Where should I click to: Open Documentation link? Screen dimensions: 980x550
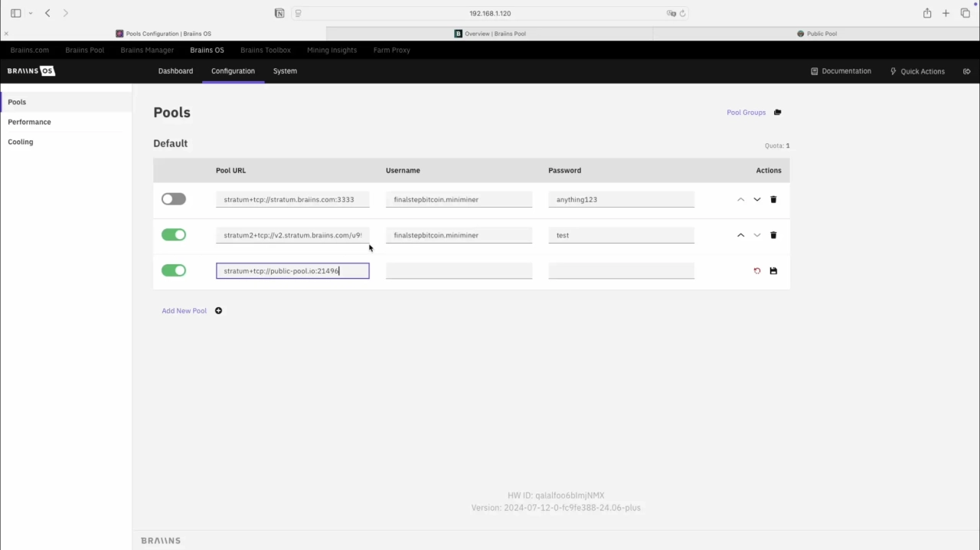click(x=841, y=71)
